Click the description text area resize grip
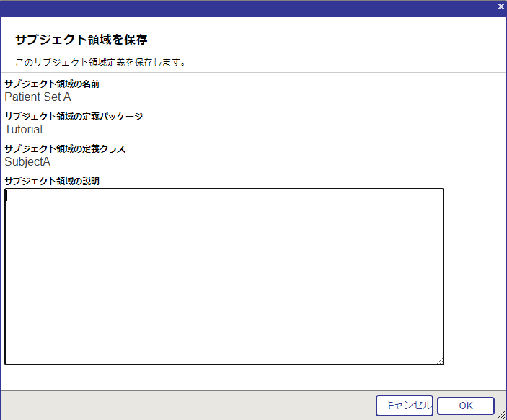The width and height of the screenshot is (507, 420). (440, 361)
